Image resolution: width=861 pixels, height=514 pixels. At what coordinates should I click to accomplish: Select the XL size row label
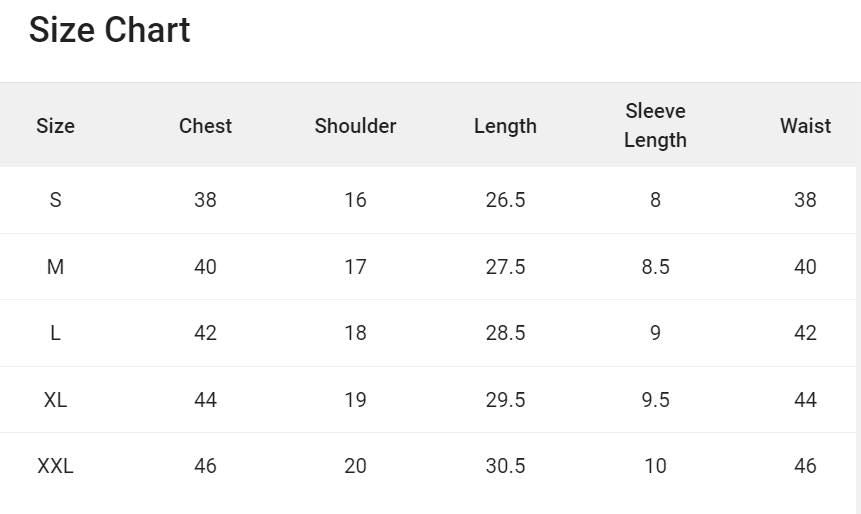55,400
